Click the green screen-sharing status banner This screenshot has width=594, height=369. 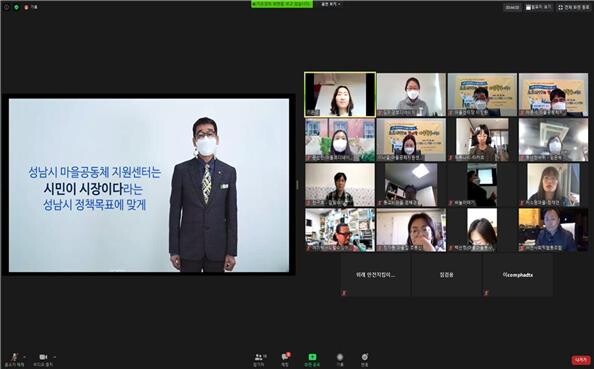tap(282, 4)
